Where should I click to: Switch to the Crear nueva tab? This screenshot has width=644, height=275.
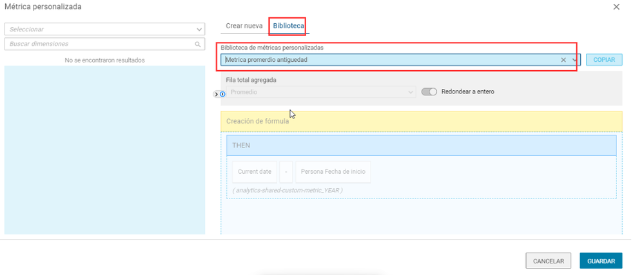(244, 26)
